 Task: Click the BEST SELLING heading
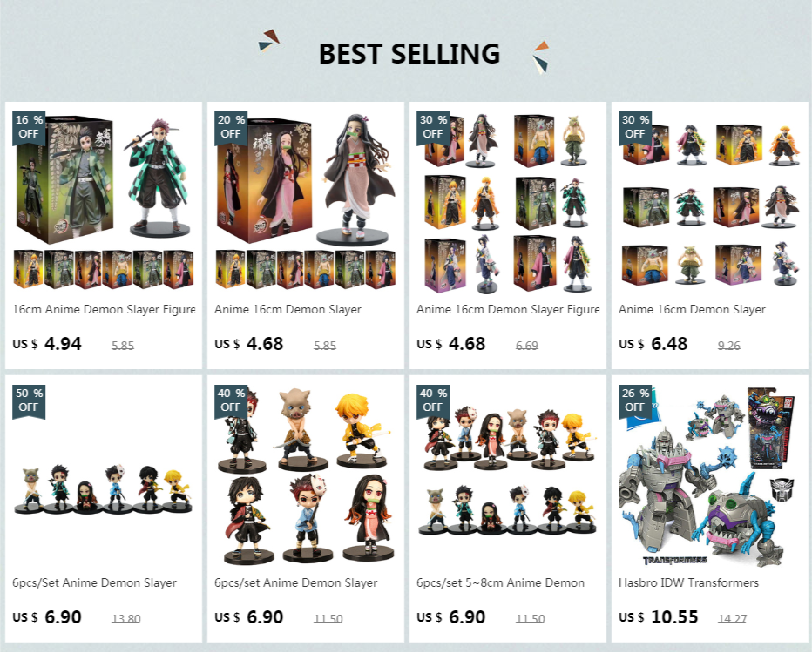409,54
